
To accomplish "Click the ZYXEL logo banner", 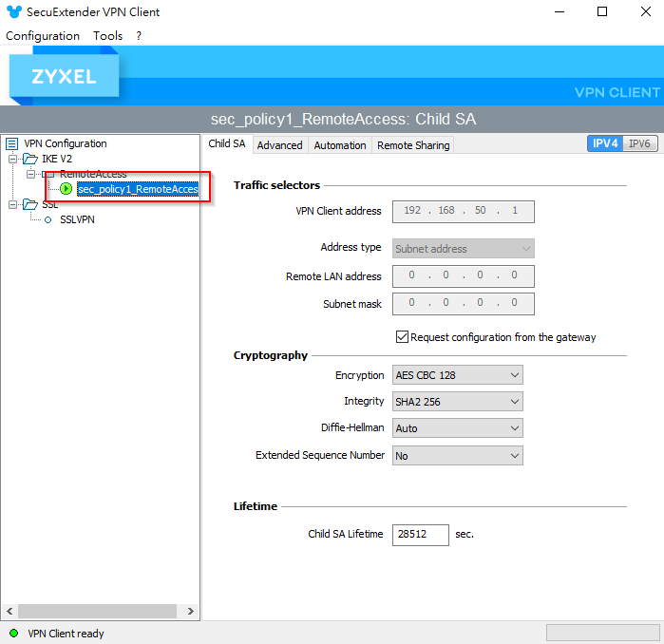I will [64, 76].
